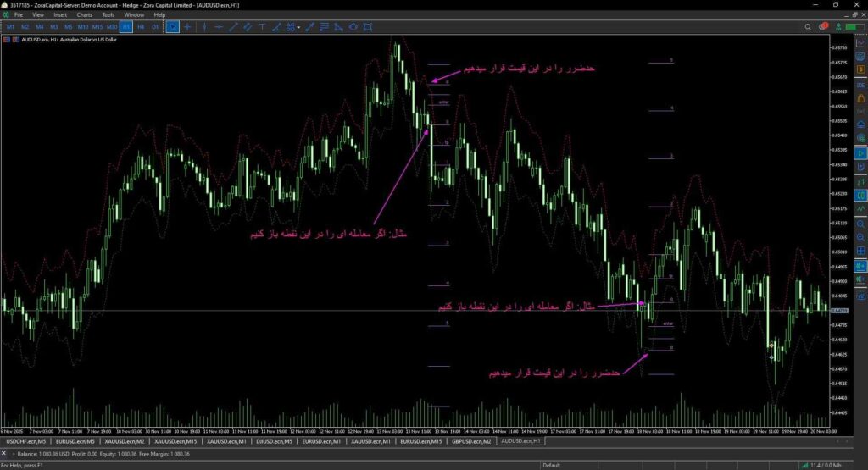Screen dimensions: 868x470
Task: Click the green VPS signal icon
Action: (839, 26)
